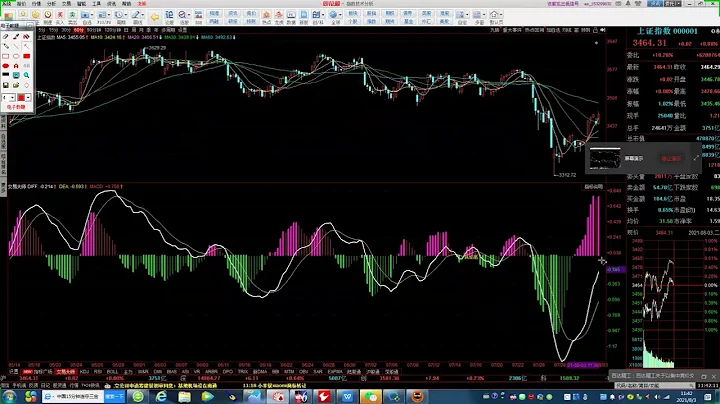Click the lock icon above the chart

pyautogui.click(x=595, y=30)
